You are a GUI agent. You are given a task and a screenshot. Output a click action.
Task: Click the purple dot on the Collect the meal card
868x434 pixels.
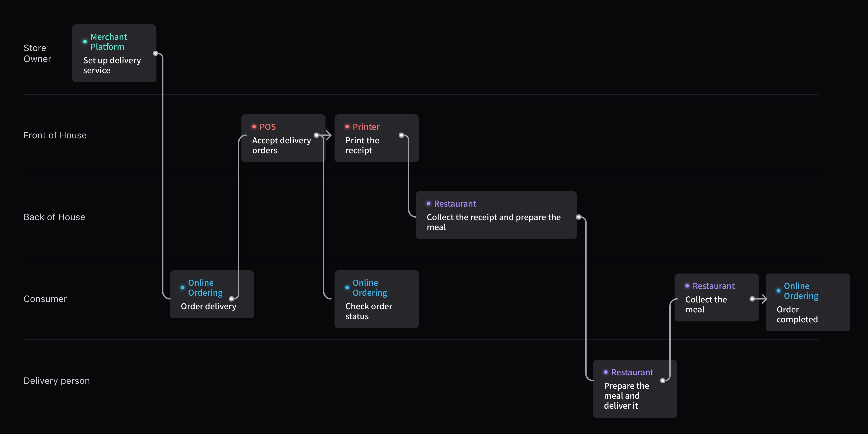tap(687, 286)
